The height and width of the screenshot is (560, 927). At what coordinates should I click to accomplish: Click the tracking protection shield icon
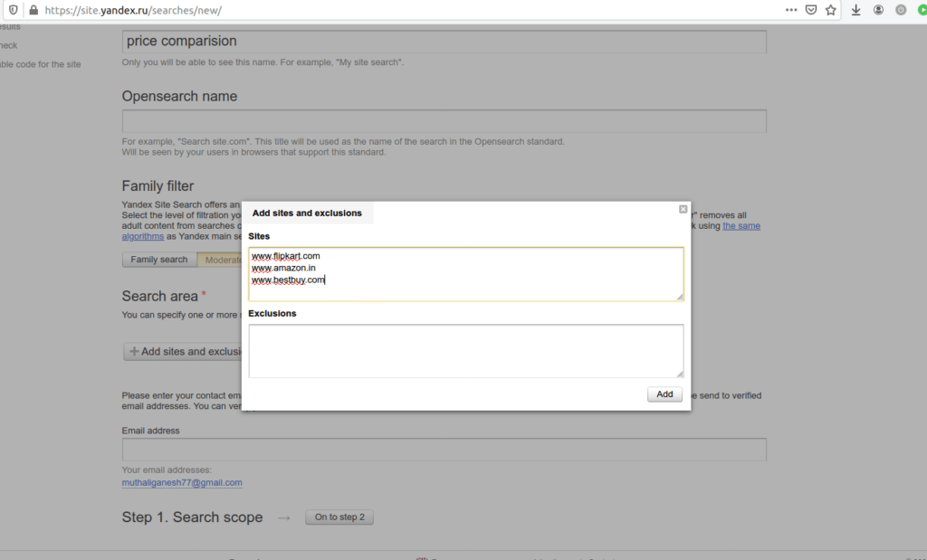(x=11, y=10)
